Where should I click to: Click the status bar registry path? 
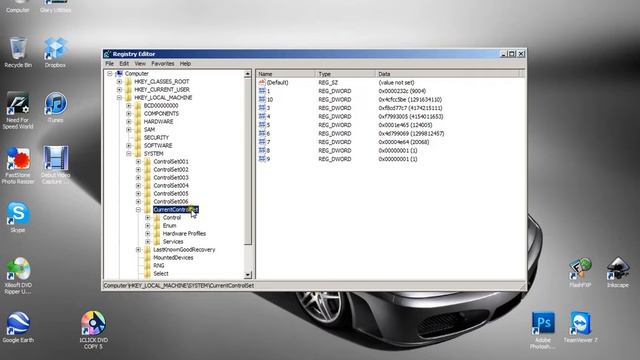pos(179,286)
